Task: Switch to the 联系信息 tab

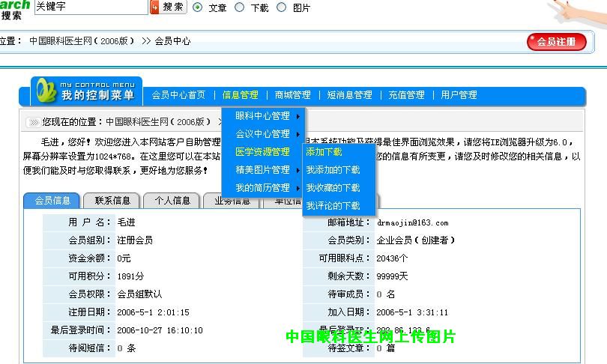Action: (x=112, y=201)
